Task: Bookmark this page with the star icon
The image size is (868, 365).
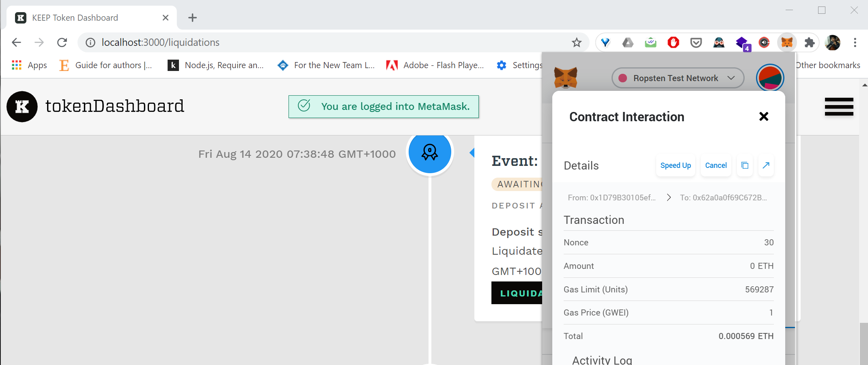Action: point(577,42)
